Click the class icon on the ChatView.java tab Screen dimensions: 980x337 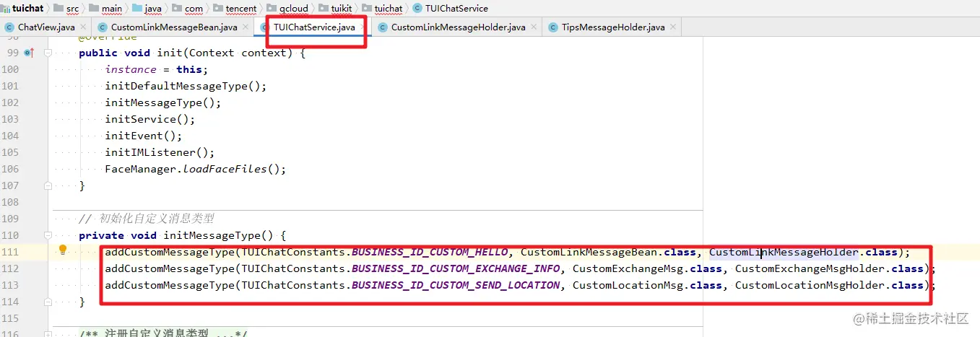click(9, 27)
